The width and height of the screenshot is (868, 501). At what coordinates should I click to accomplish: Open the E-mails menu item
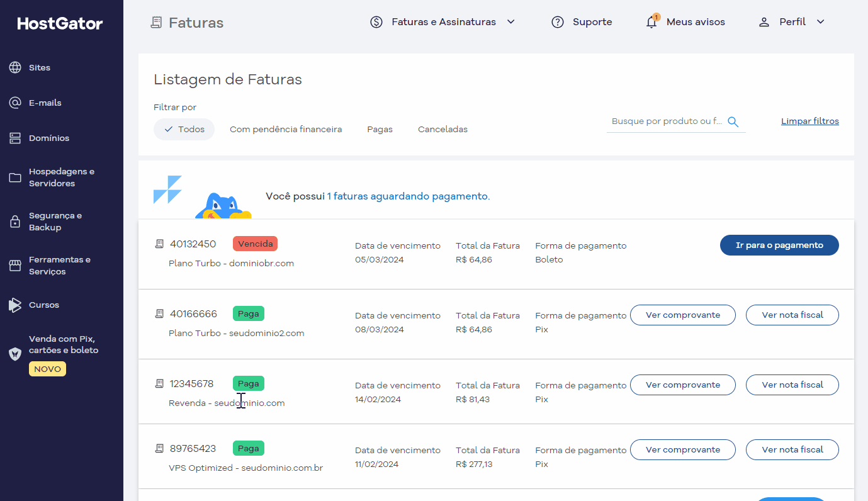pyautogui.click(x=45, y=103)
